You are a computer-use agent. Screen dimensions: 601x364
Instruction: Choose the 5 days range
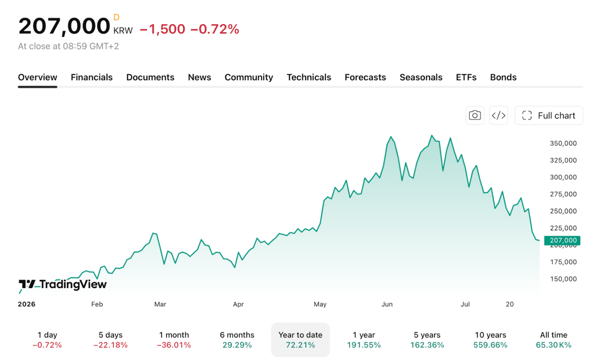point(111,340)
